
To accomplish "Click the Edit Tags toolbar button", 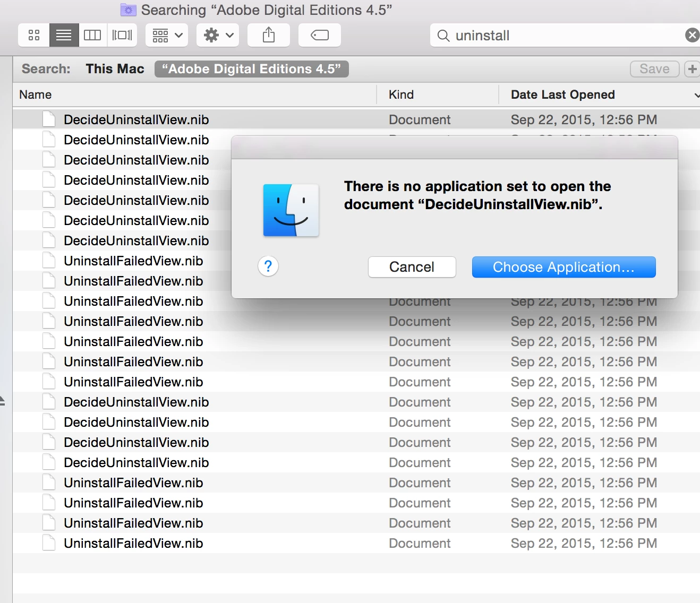I will [x=320, y=35].
